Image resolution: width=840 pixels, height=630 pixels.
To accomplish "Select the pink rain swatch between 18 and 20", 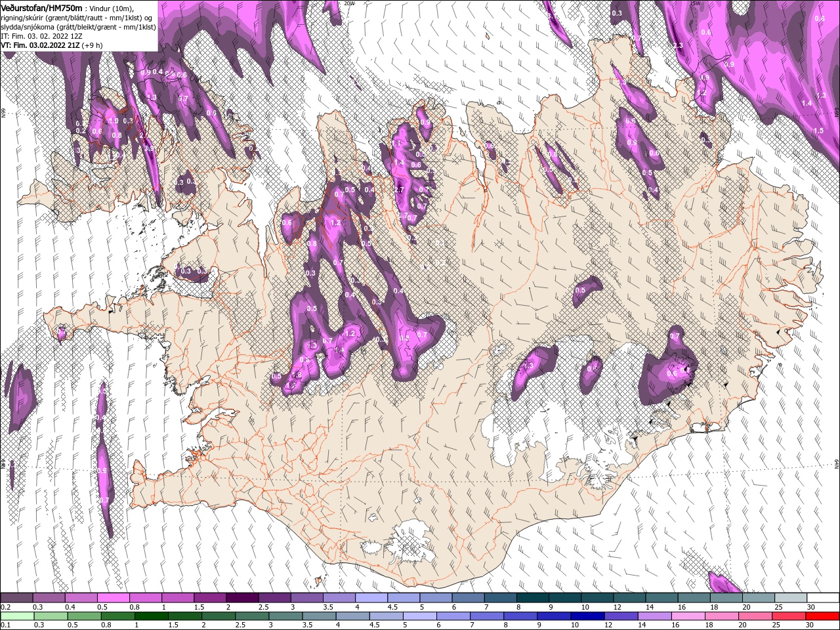I will 722,616.
